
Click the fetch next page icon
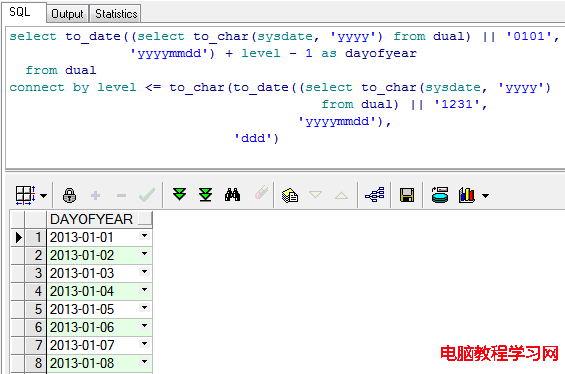179,195
